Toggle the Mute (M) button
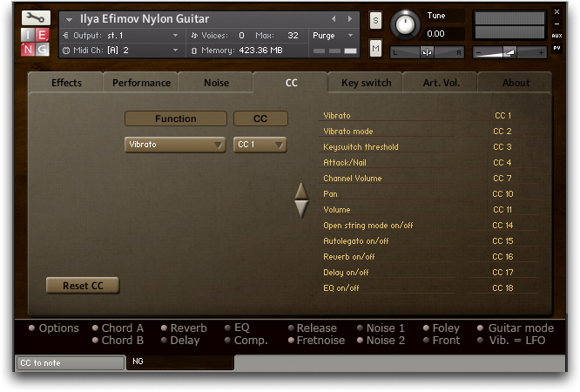Viewport: 580px width, 392px height. pos(375,48)
